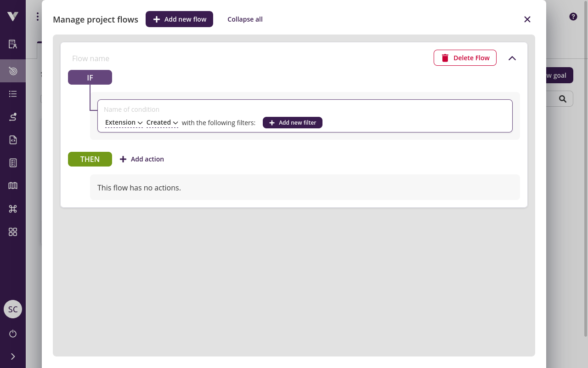Click the power icon to log out
This screenshot has height=368, width=588.
click(13, 333)
